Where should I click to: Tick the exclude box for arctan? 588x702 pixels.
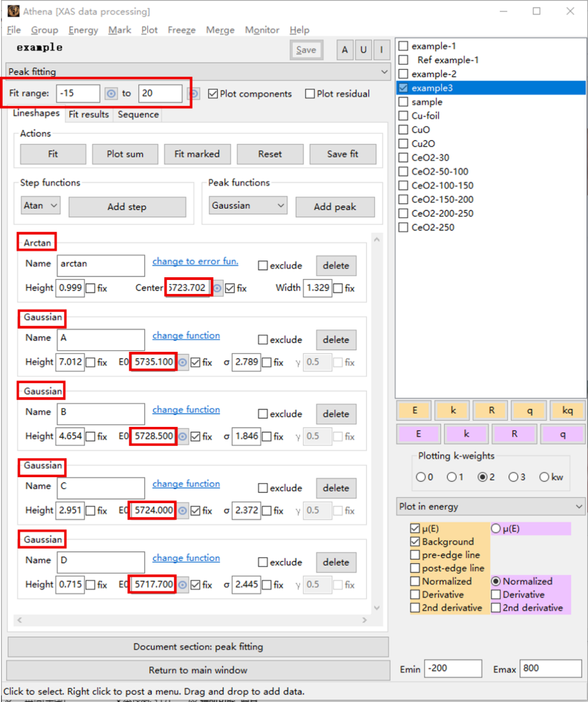[x=262, y=266]
